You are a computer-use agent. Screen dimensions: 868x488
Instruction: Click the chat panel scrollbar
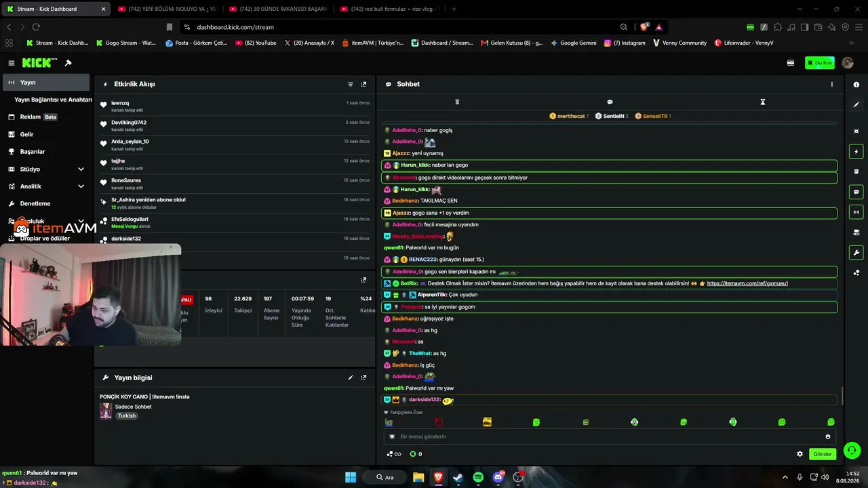842,396
